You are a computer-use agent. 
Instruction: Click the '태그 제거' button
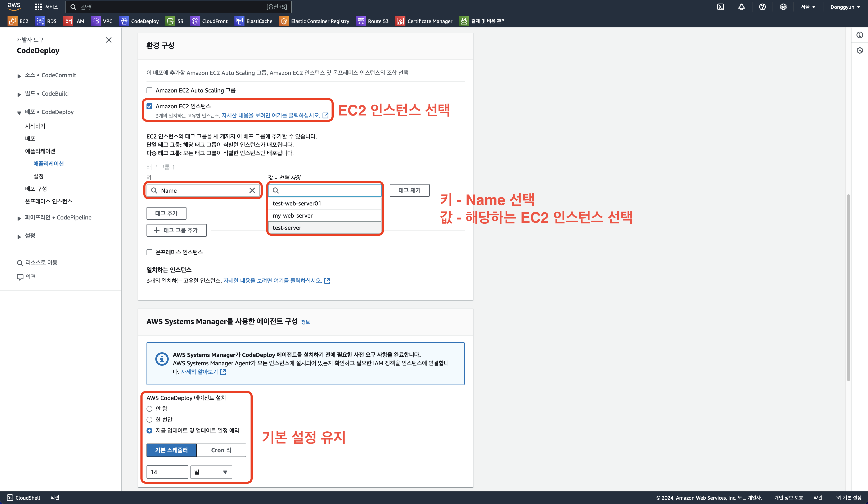[409, 190]
